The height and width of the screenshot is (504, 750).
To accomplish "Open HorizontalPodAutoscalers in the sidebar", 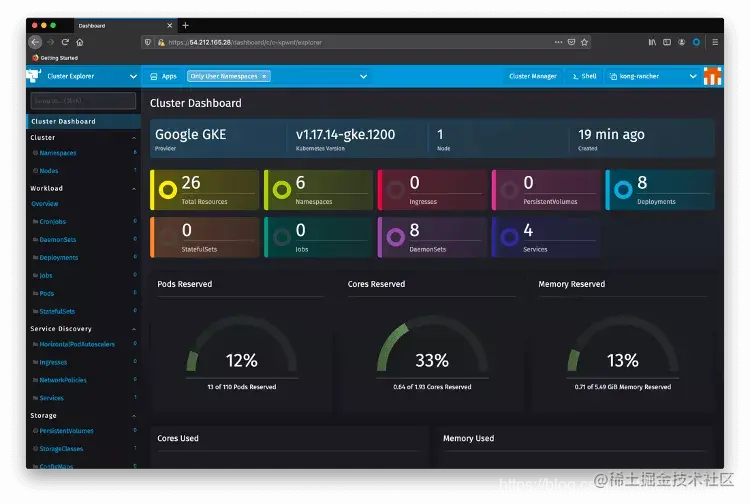I will [x=77, y=344].
